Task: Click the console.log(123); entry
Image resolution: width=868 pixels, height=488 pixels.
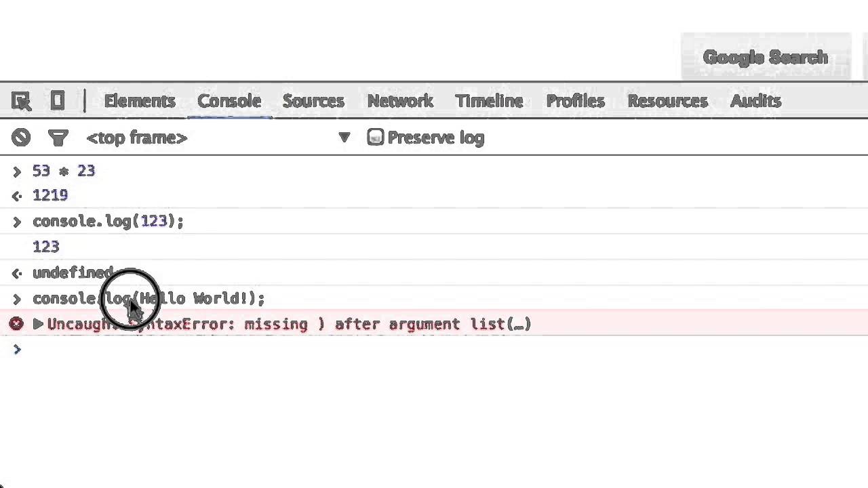Action: click(108, 221)
